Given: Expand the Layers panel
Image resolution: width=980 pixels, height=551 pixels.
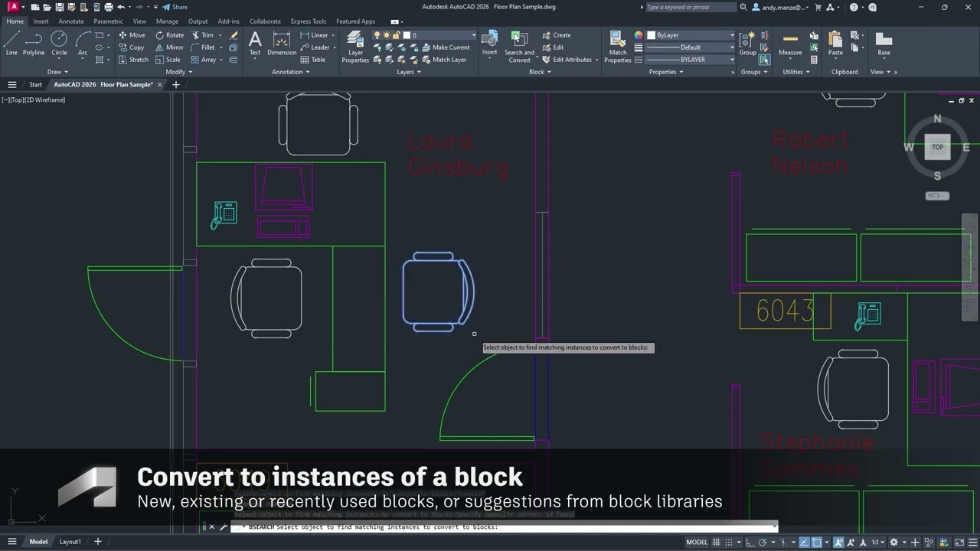Looking at the screenshot, I should [x=409, y=72].
